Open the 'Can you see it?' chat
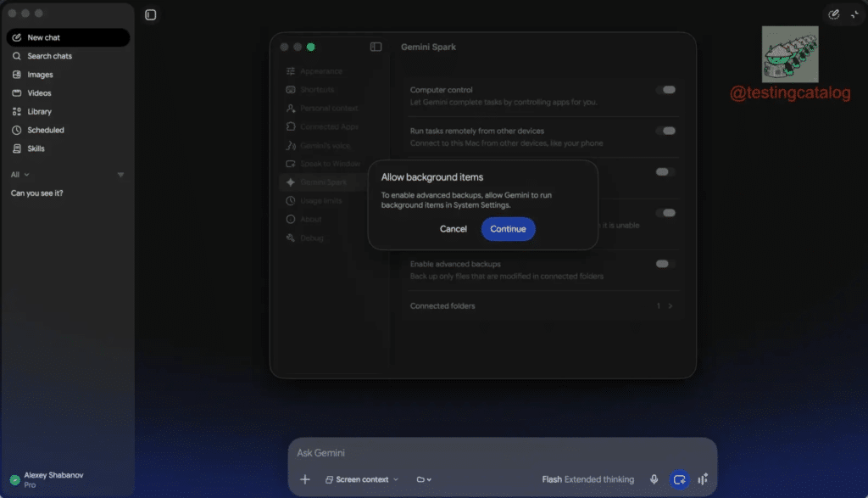The image size is (868, 498). point(37,193)
